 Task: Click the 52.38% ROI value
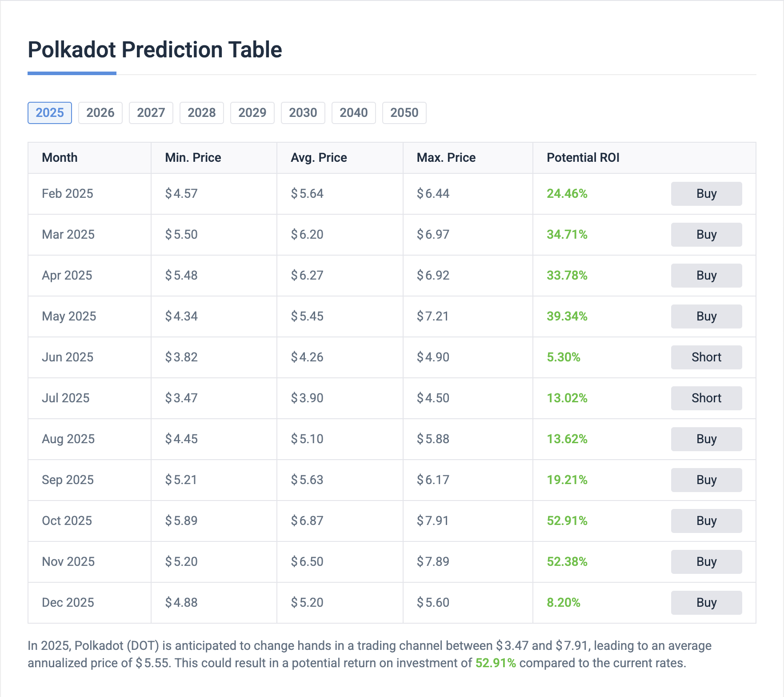[x=567, y=562]
